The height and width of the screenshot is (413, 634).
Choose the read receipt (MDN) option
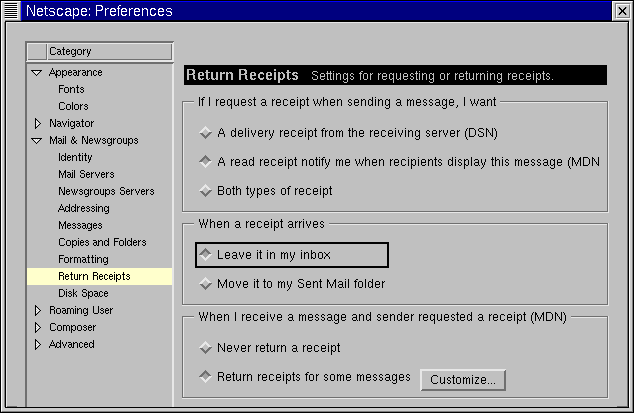pyautogui.click(x=206, y=161)
